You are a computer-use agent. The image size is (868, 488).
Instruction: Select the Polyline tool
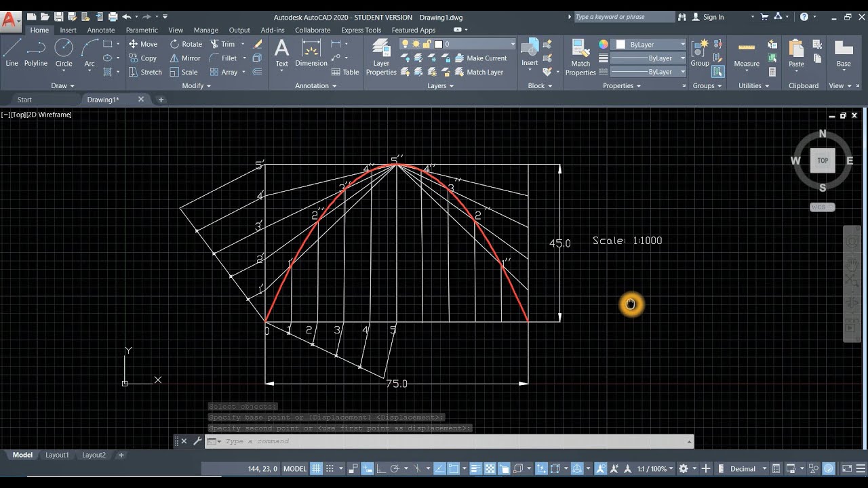(36, 52)
